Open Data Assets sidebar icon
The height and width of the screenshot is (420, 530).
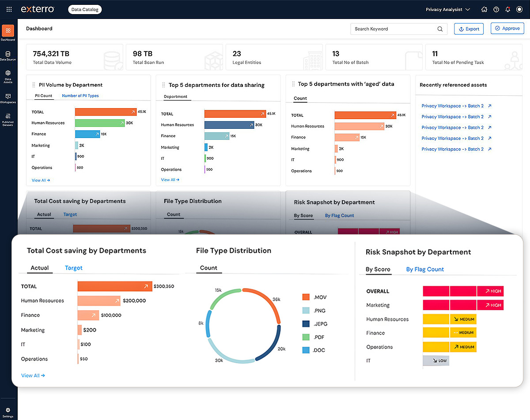pyautogui.click(x=8, y=76)
